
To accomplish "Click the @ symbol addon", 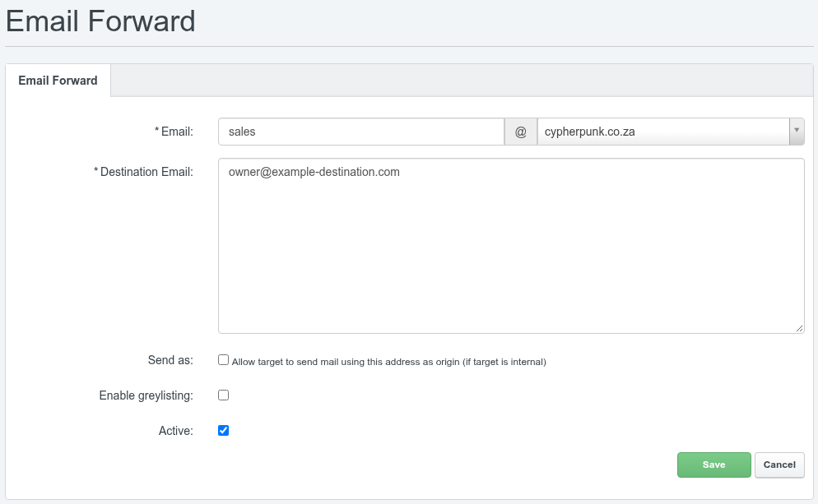I will 521,132.
